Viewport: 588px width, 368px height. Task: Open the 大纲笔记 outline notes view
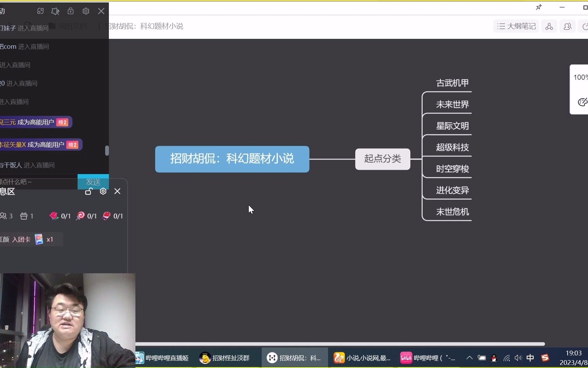click(x=516, y=26)
